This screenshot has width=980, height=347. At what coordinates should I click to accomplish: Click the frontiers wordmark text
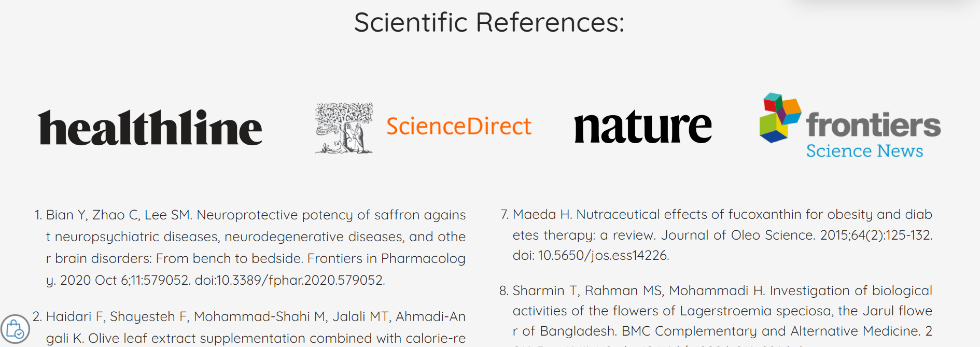pos(873,124)
